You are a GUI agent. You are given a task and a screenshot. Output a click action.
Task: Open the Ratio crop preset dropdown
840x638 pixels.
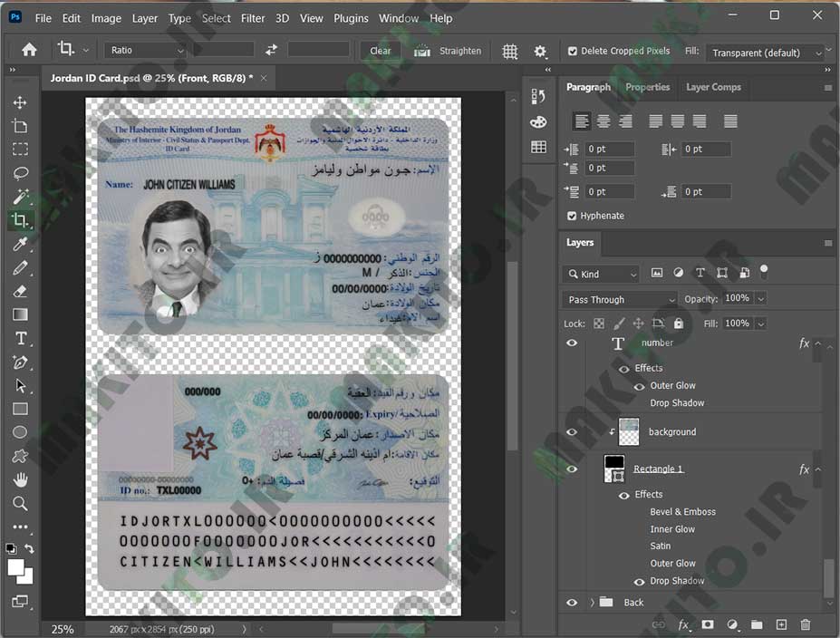[145, 50]
